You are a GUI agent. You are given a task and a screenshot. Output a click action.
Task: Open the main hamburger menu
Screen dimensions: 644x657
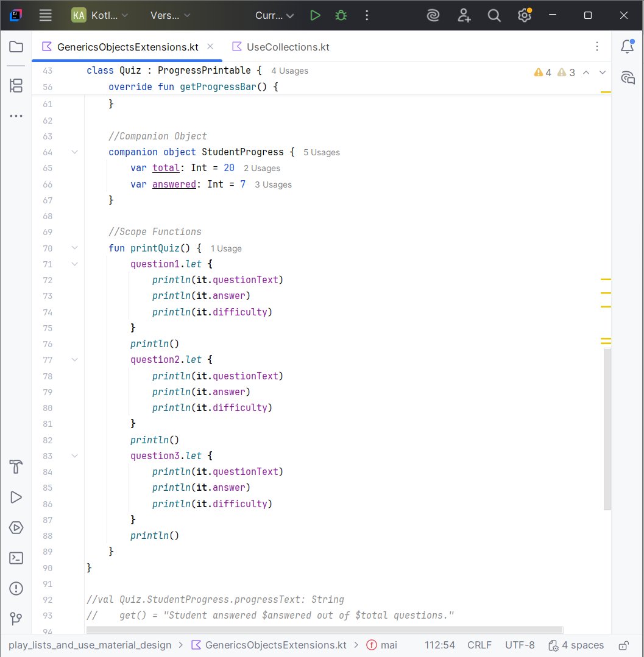point(45,15)
